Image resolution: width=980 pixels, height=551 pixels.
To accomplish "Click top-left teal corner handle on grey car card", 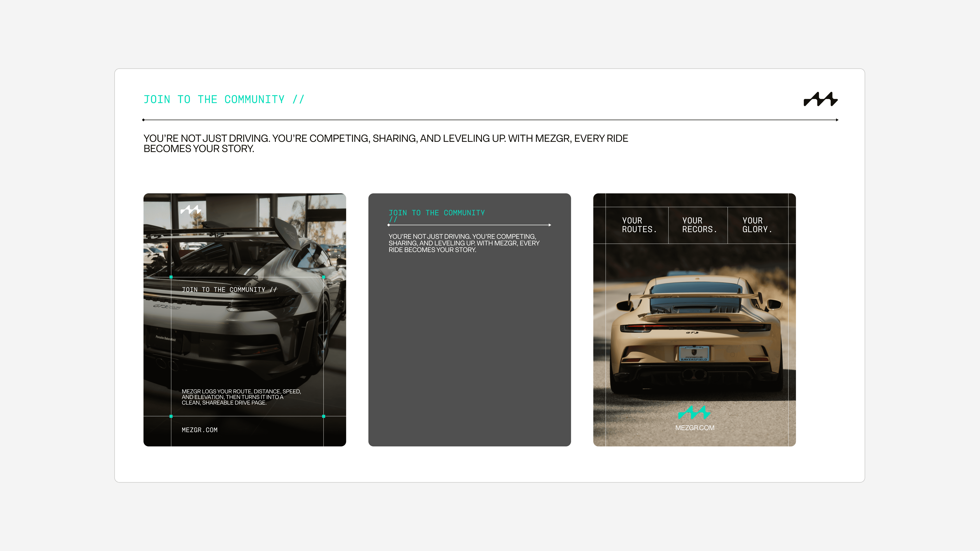I will pyautogui.click(x=171, y=277).
